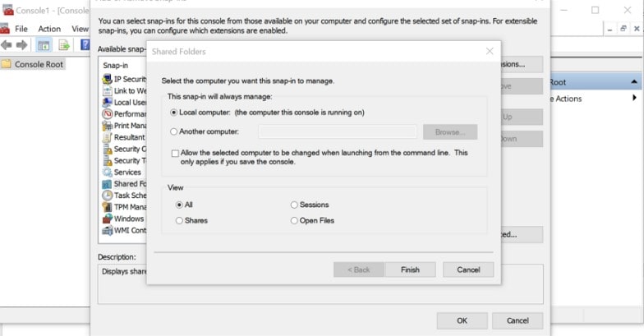The image size is (644, 336).
Task: Select the TPM Management snap-in icon
Action: 107,207
